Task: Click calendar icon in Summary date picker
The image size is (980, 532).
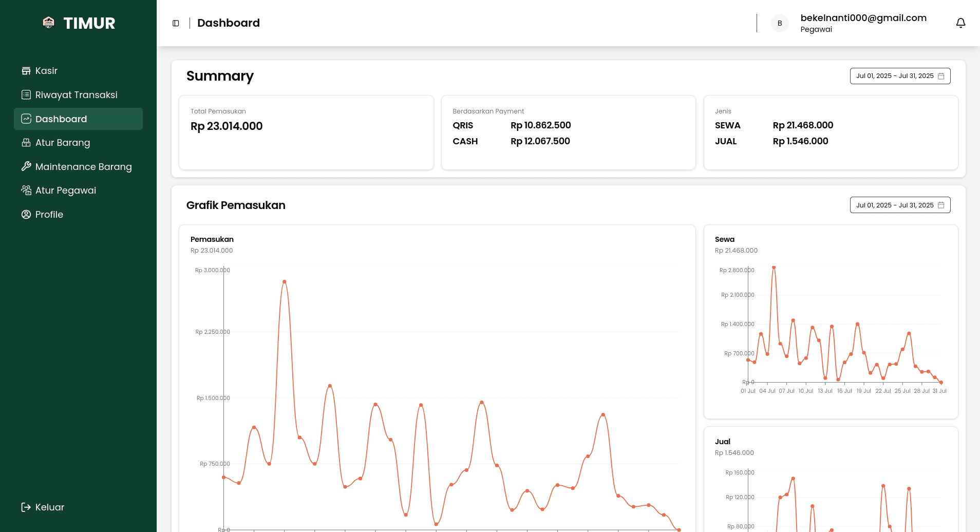Action: [x=941, y=76]
